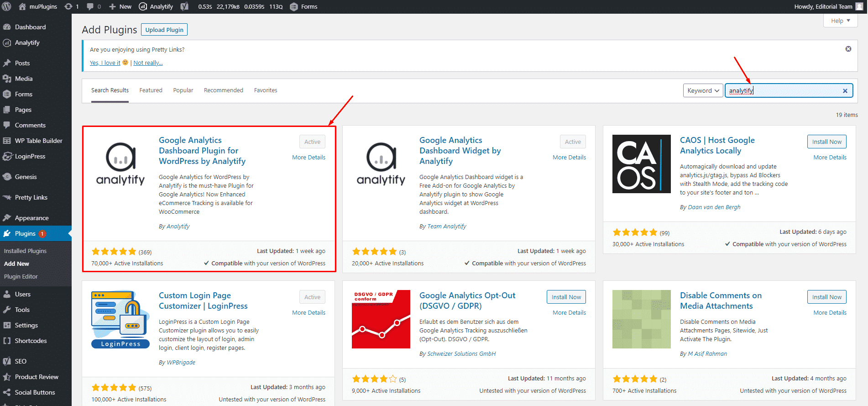
Task: Open SEO sidebar icon
Action: click(7, 361)
